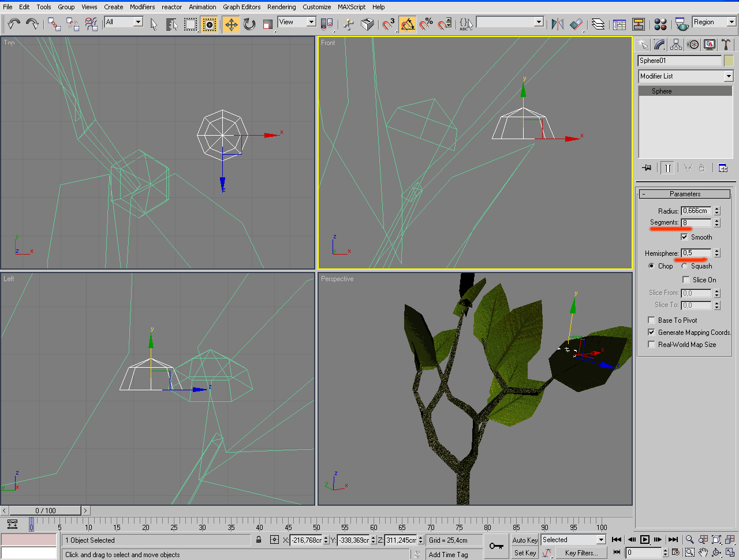739x560 pixels.
Task: Uncheck the Smooth checkbox
Action: coord(684,237)
